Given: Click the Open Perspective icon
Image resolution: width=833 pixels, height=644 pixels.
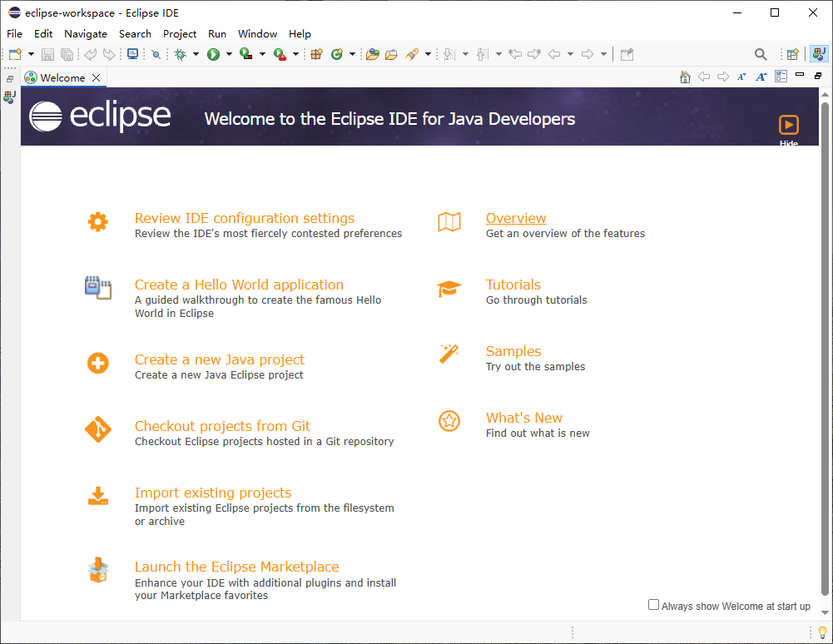Looking at the screenshot, I should 793,54.
